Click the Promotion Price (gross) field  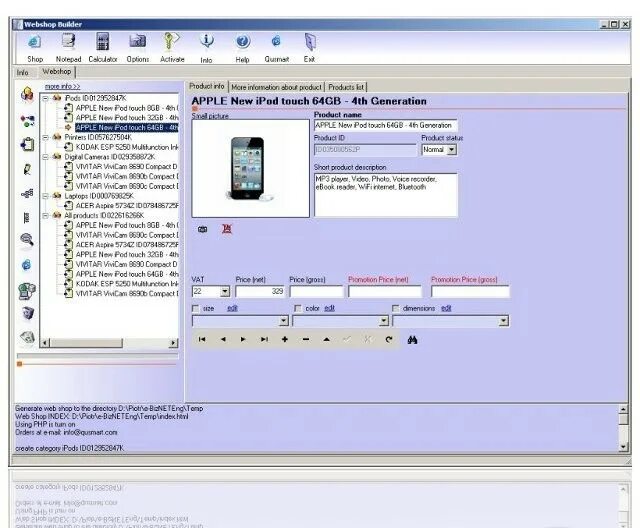point(470,291)
